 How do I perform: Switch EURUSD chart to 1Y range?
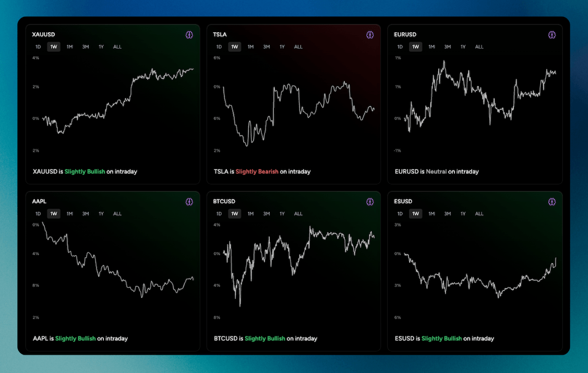click(x=463, y=47)
